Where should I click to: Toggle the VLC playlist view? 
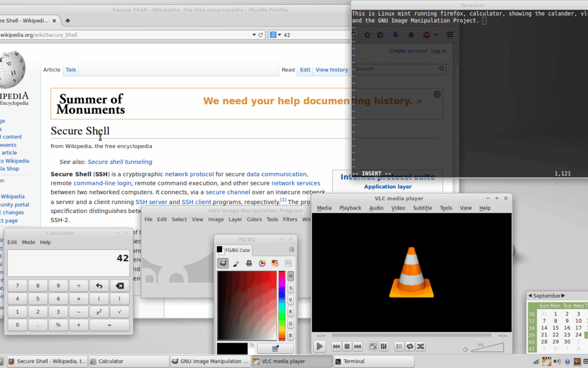tap(399, 346)
